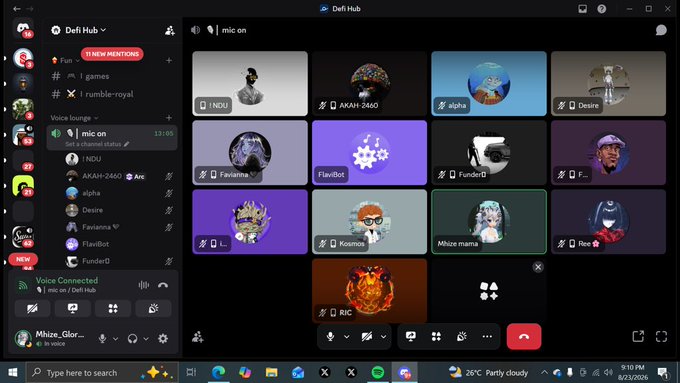Focus the RIC video tile

[369, 291]
